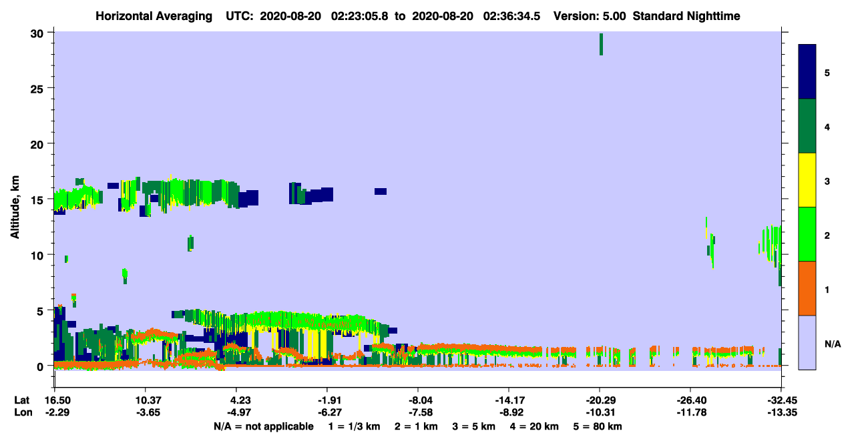This screenshot has width=868, height=445.
Task: Click the lavender N/A color segment
Action: coord(807,342)
